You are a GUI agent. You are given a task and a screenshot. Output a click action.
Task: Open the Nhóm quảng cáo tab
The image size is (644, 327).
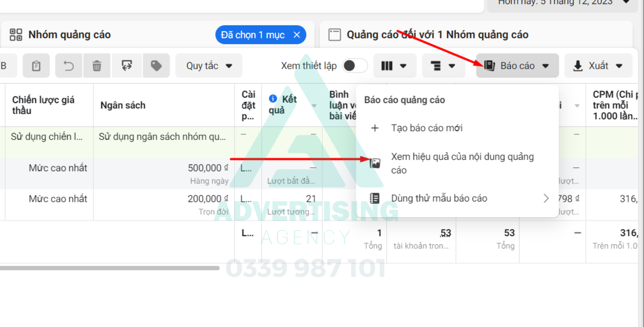click(70, 35)
